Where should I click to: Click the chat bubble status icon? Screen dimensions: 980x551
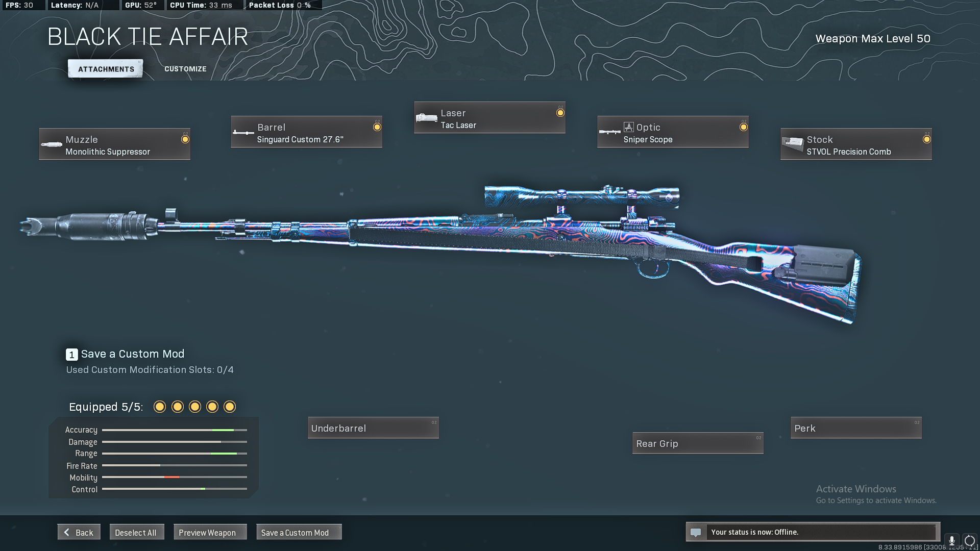click(696, 533)
